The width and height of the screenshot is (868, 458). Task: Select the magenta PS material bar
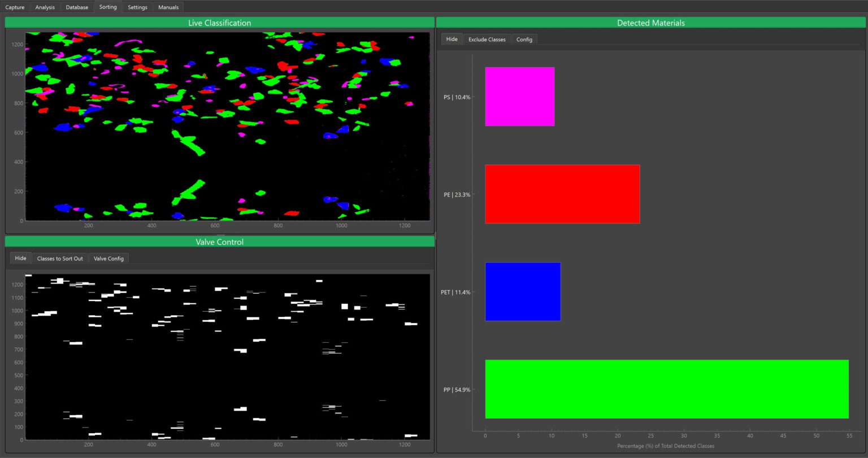(x=519, y=96)
